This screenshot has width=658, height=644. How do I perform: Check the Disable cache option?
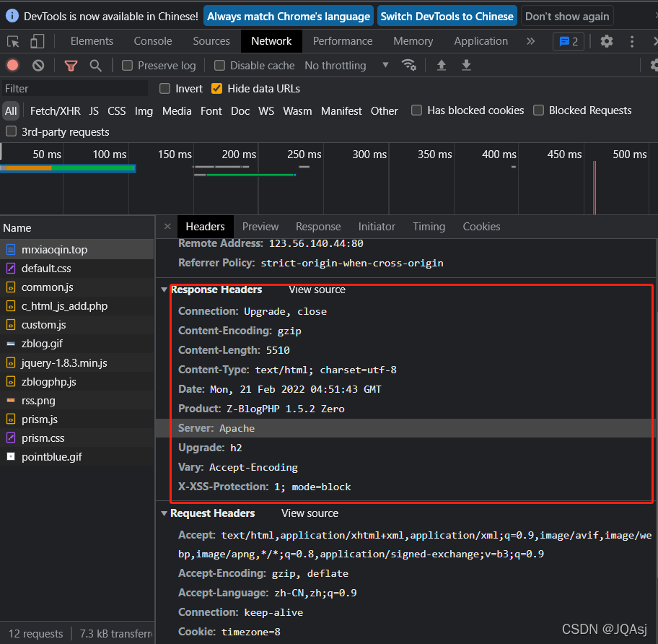point(220,65)
